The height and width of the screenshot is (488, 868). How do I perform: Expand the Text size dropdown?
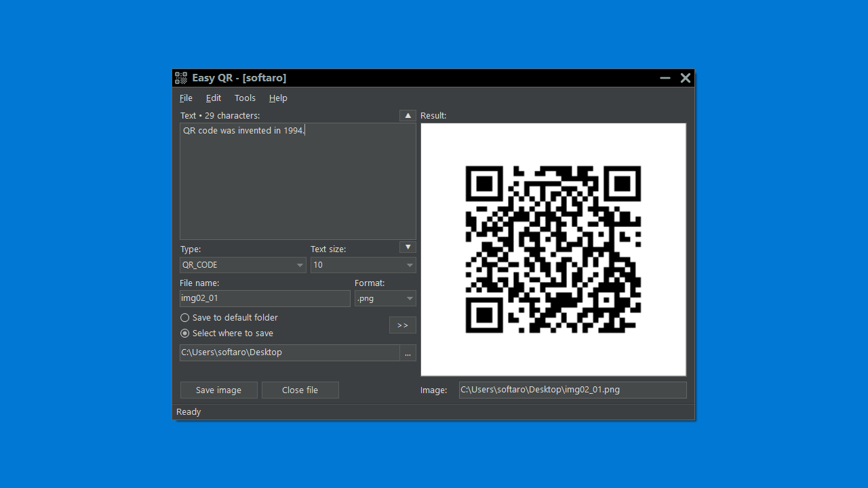click(363, 265)
